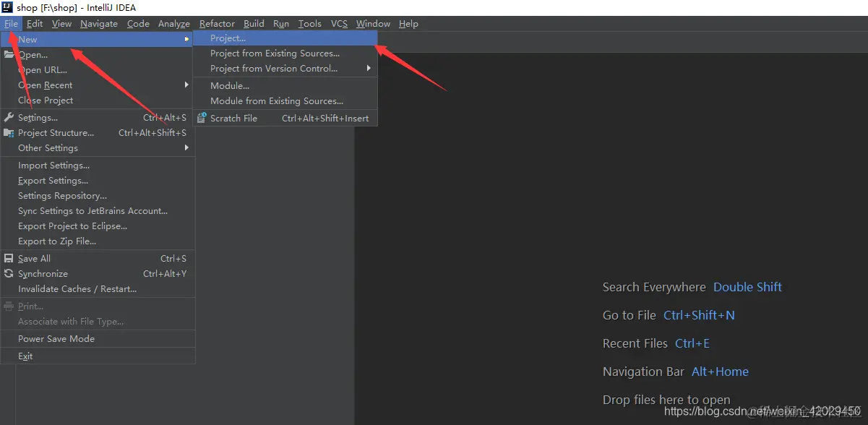Choose Synchronize menu item
The height and width of the screenshot is (425, 868).
point(98,274)
